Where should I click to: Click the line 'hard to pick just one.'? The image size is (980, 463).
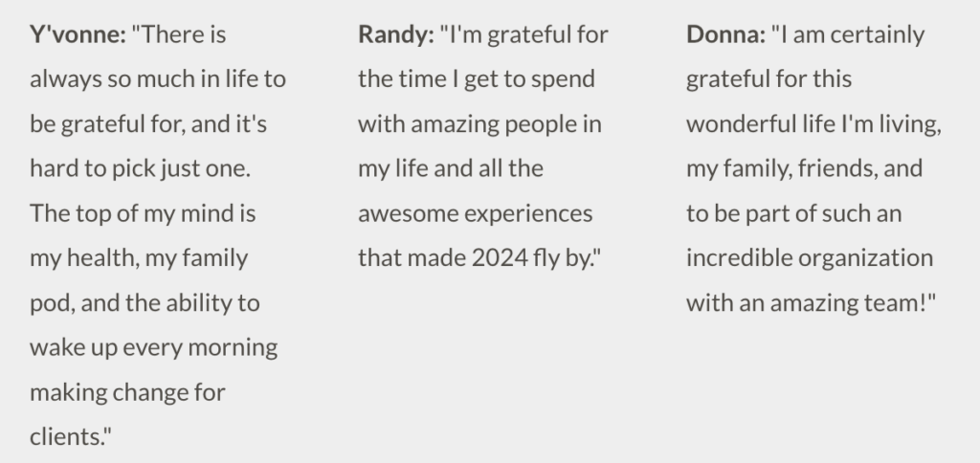[140, 168]
